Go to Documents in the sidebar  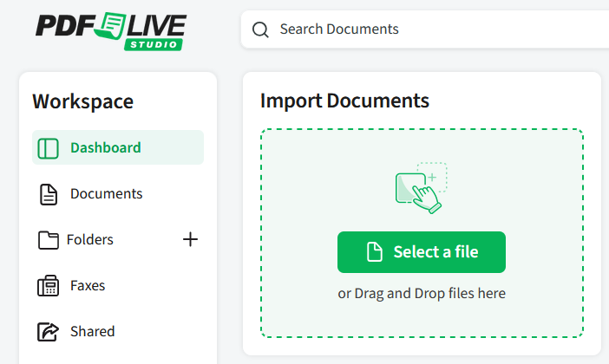point(106,194)
